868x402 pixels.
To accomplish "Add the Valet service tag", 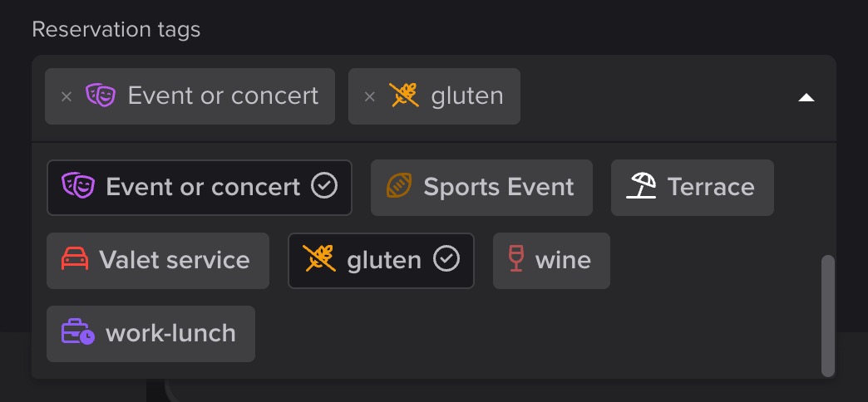I will (174, 260).
